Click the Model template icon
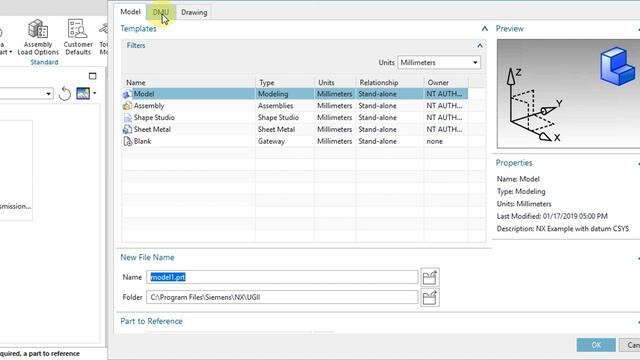Screen dimensions: 640x360 click(127, 94)
